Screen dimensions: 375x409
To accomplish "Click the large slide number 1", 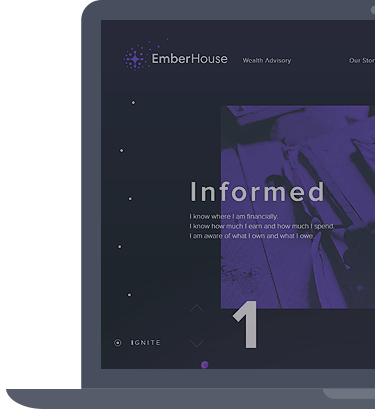I will tap(246, 324).
